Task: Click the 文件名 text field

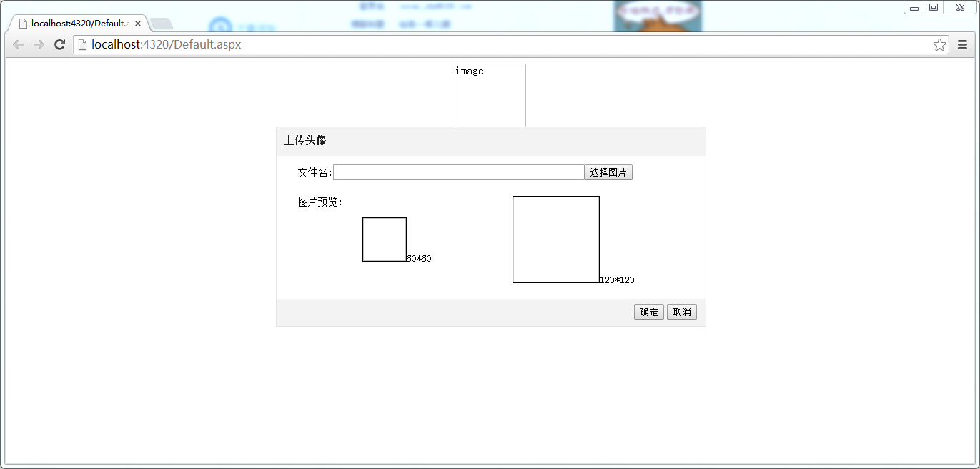Action: [x=459, y=172]
